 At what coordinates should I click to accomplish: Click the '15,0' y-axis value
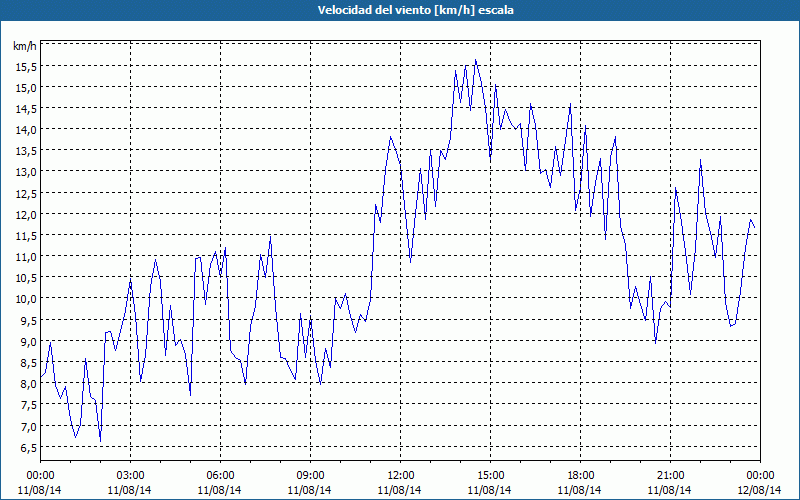pos(27,88)
